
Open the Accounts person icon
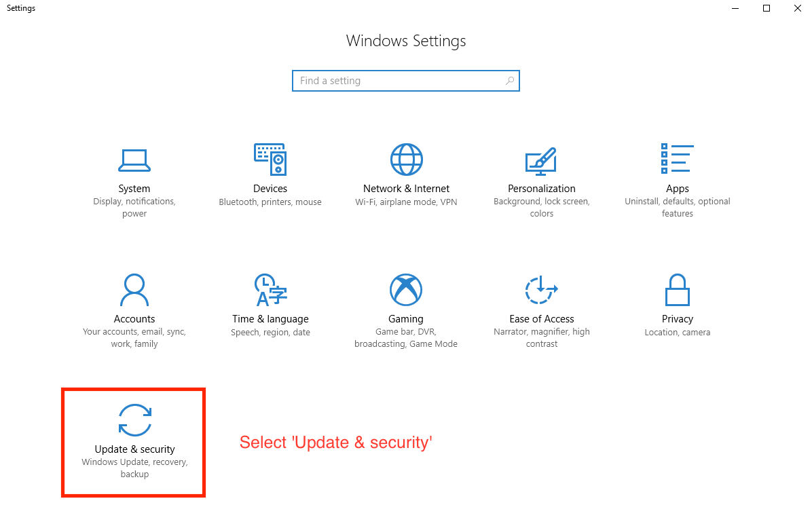[134, 290]
